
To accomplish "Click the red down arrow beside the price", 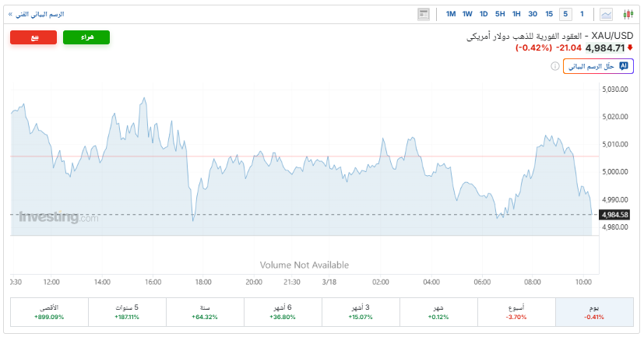I will pos(629,47).
